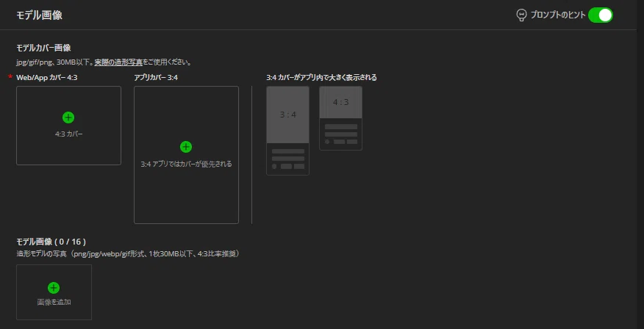Image resolution: width=644 pixels, height=329 pixels.
Task: Click the 4 : 3 phone preview thumbnail
Action: tap(341, 118)
